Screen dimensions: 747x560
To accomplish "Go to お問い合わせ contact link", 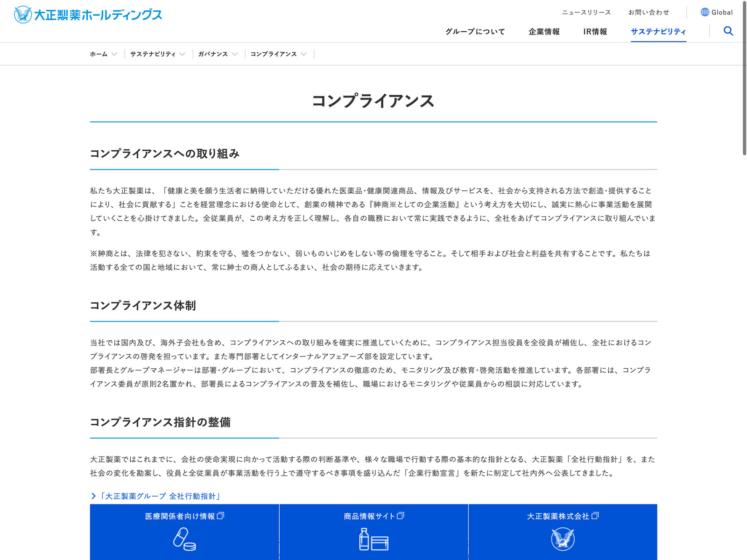I will coord(648,13).
